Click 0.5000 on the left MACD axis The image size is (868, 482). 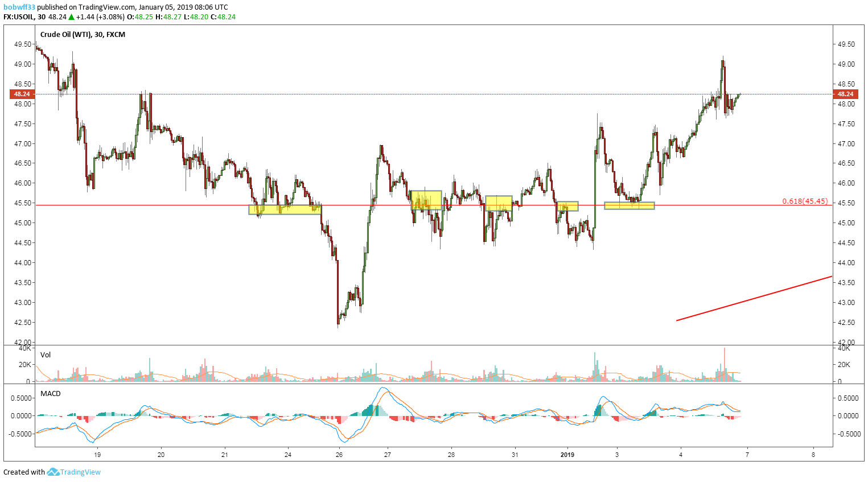(22, 398)
